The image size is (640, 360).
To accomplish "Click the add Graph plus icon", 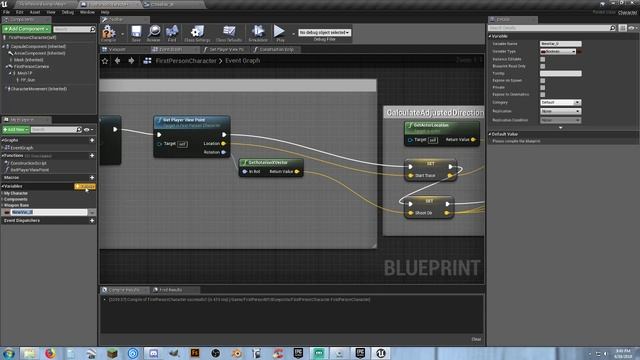I will click(92, 140).
